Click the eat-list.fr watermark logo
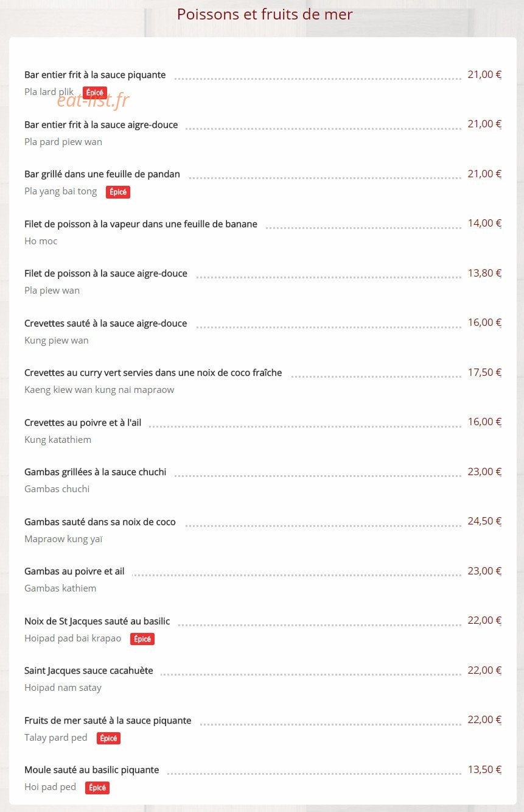The image size is (524, 812). point(93,100)
